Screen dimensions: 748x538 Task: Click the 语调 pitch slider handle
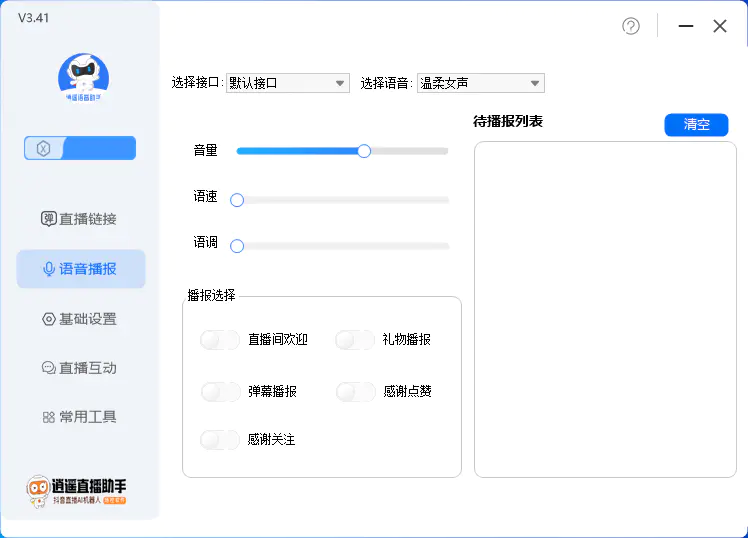coord(237,246)
